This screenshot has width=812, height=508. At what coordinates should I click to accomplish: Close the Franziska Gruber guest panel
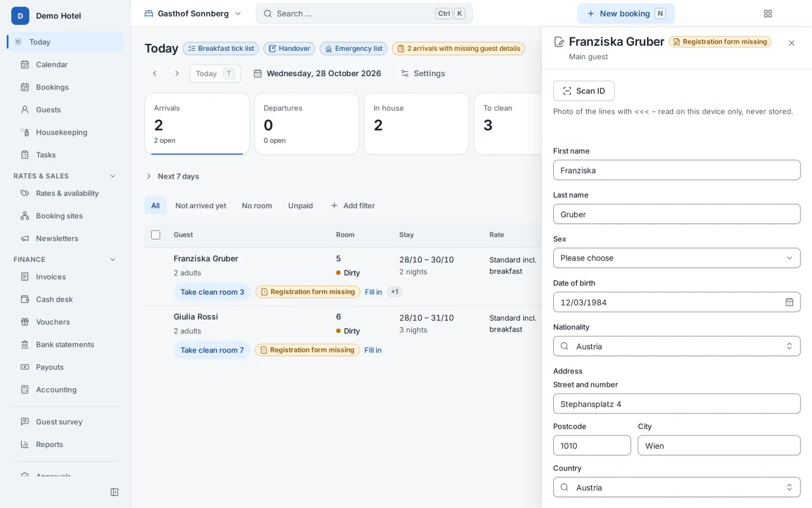pyautogui.click(x=791, y=43)
